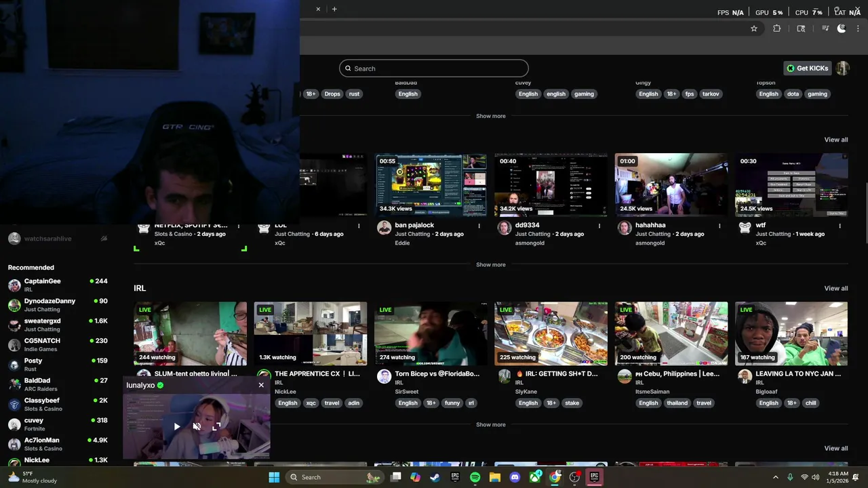Open Windows Start menu
Screen dimensions: 868x488
pos(274,477)
